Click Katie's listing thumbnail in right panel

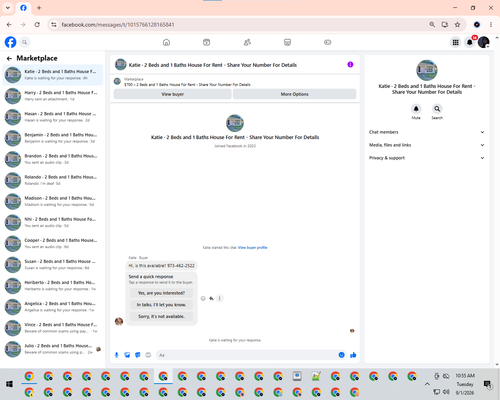pyautogui.click(x=427, y=70)
